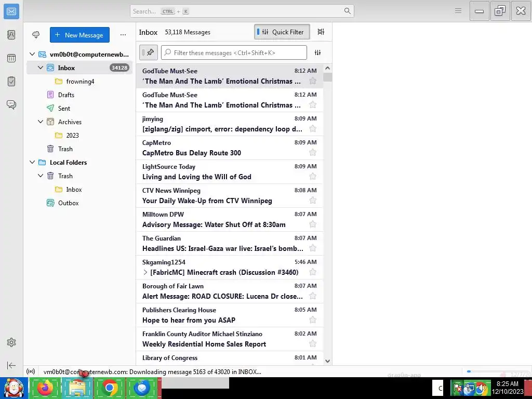Click the taskbar clock
This screenshot has width=532, height=399.
[x=507, y=388]
